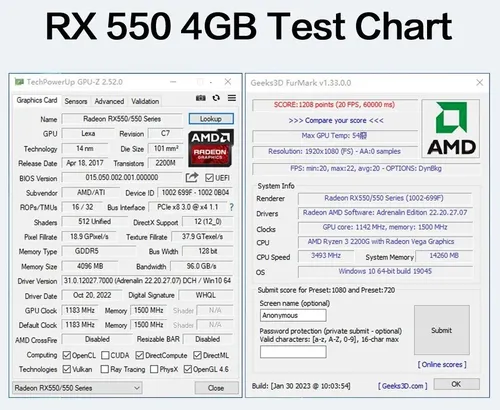Image resolution: width=500 pixels, height=410 pixels.
Task: Click the Digital Signature value WHQL
Action: [x=206, y=295]
